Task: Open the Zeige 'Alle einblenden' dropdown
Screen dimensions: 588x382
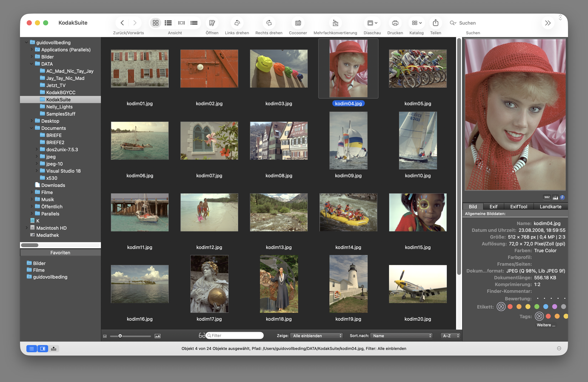Action: point(317,336)
